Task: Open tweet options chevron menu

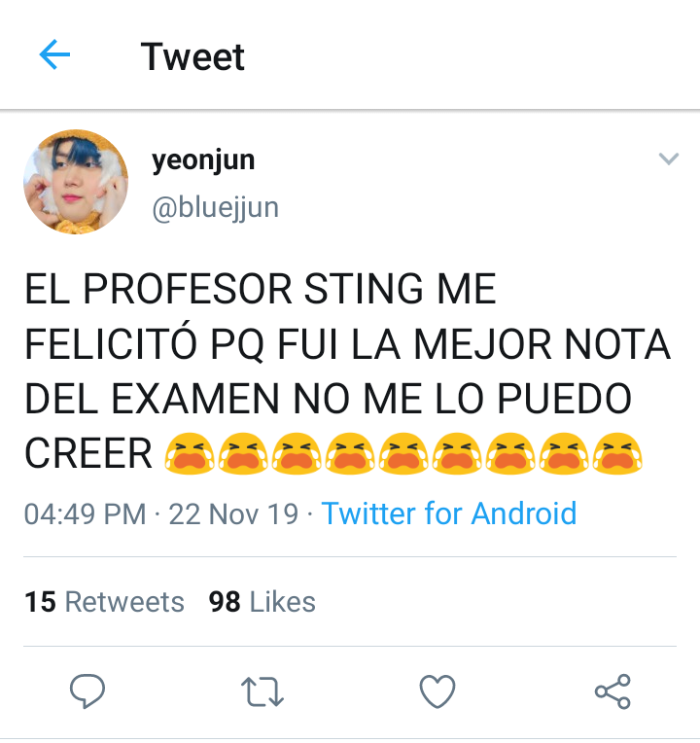Action: (669, 159)
